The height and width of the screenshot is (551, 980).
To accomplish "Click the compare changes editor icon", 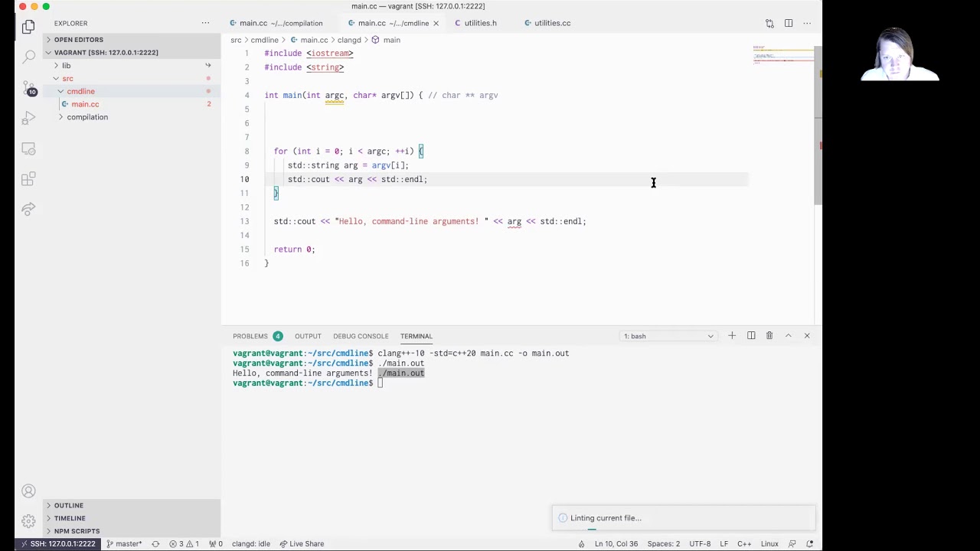I will [x=769, y=23].
